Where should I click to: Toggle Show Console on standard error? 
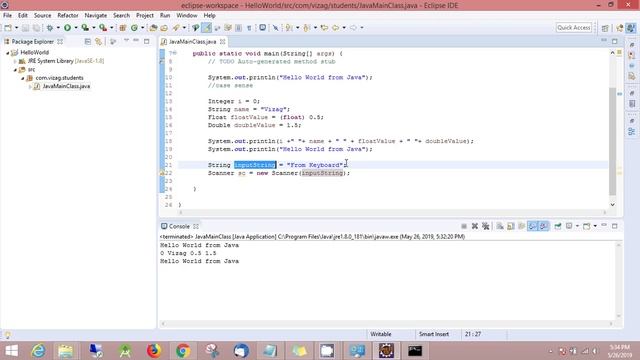tap(544, 226)
